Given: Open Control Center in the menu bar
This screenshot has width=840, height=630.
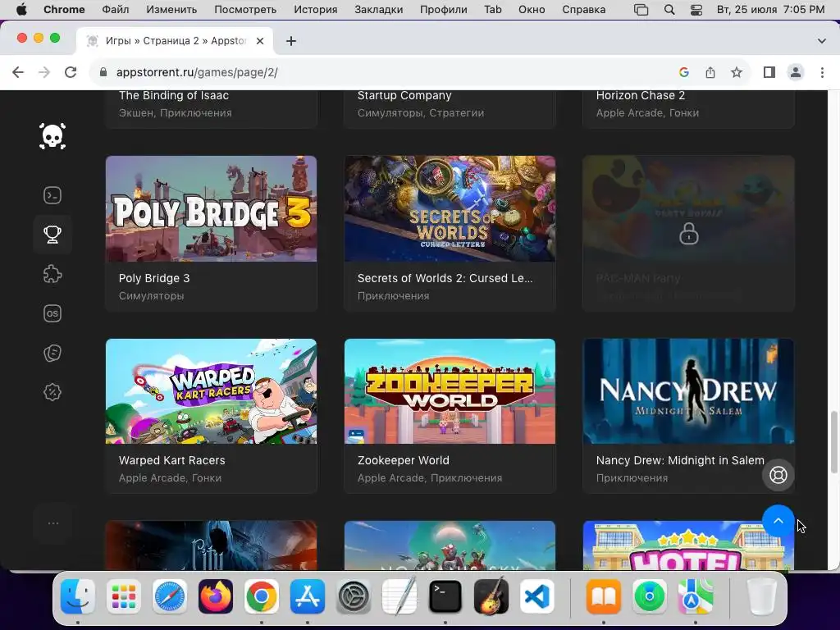Looking at the screenshot, I should [x=696, y=10].
